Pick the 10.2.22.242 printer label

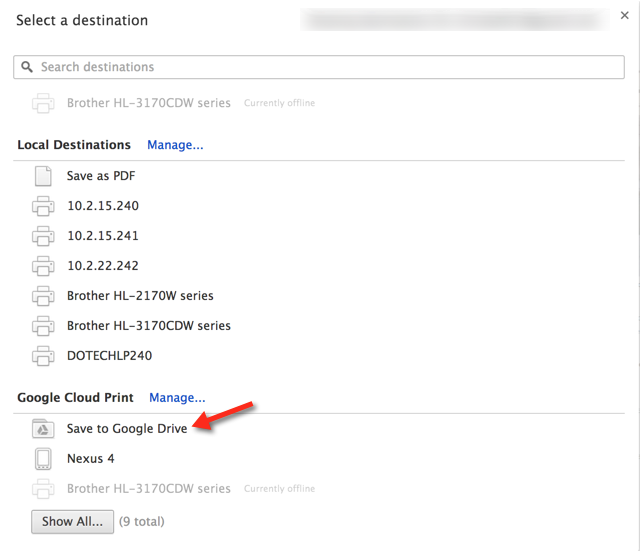(103, 266)
